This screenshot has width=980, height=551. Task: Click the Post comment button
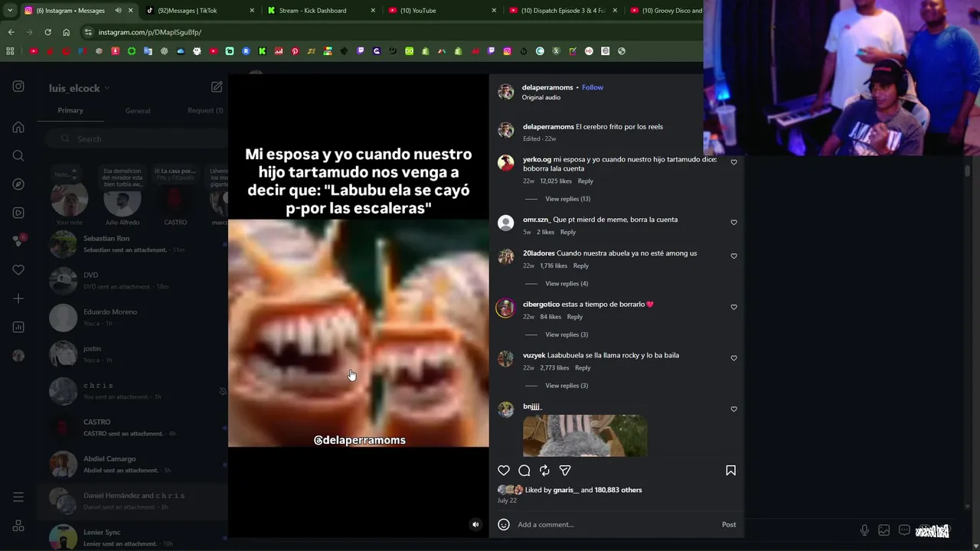click(x=729, y=524)
